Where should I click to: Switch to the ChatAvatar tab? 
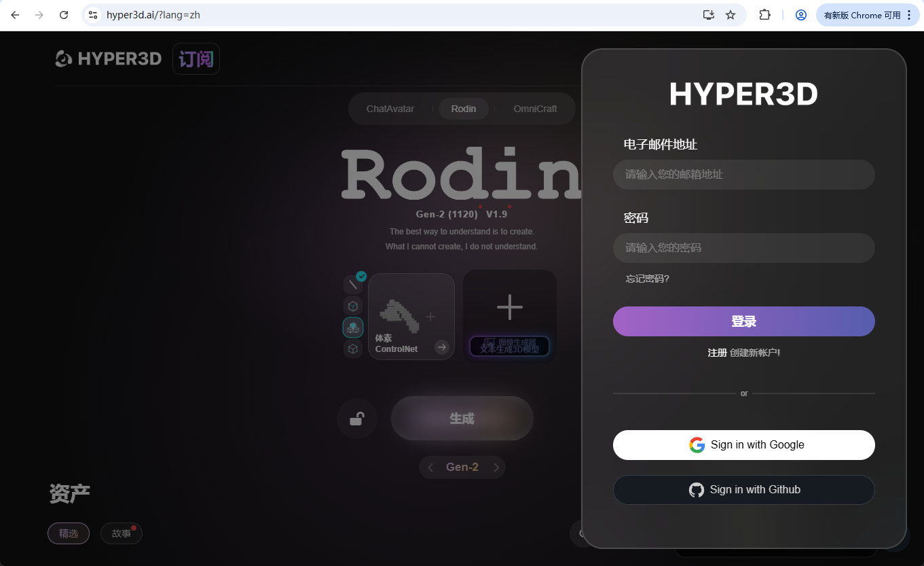390,109
